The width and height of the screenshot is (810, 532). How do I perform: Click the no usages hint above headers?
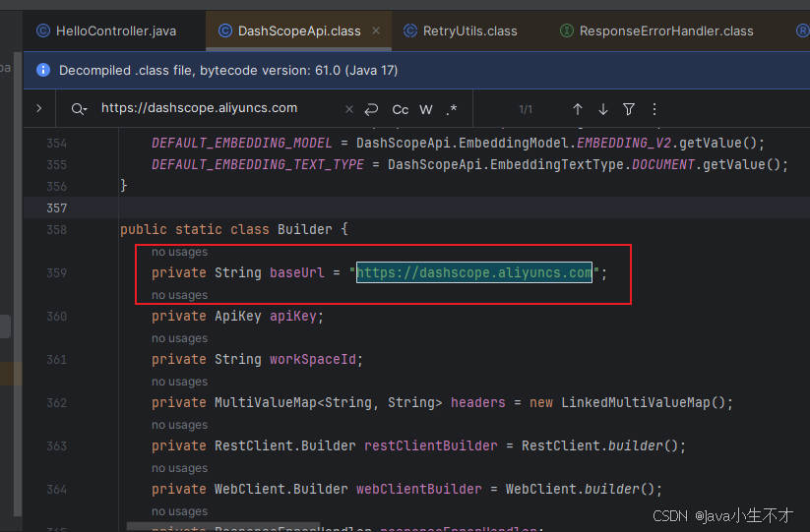pos(180,382)
